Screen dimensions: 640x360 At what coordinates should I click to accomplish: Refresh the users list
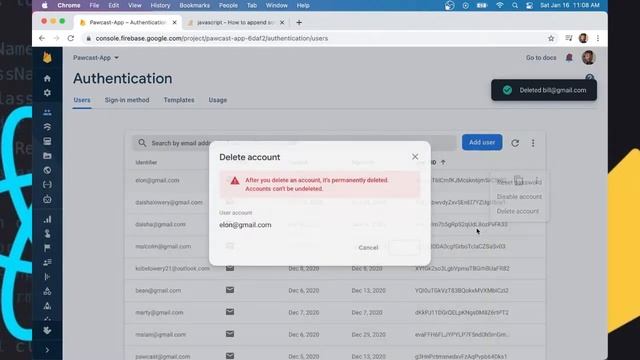point(515,143)
